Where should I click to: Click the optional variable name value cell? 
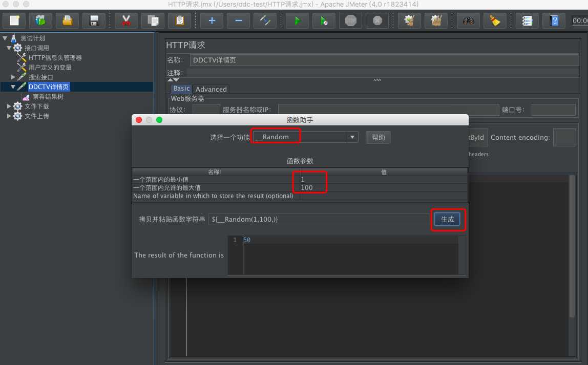click(x=384, y=196)
